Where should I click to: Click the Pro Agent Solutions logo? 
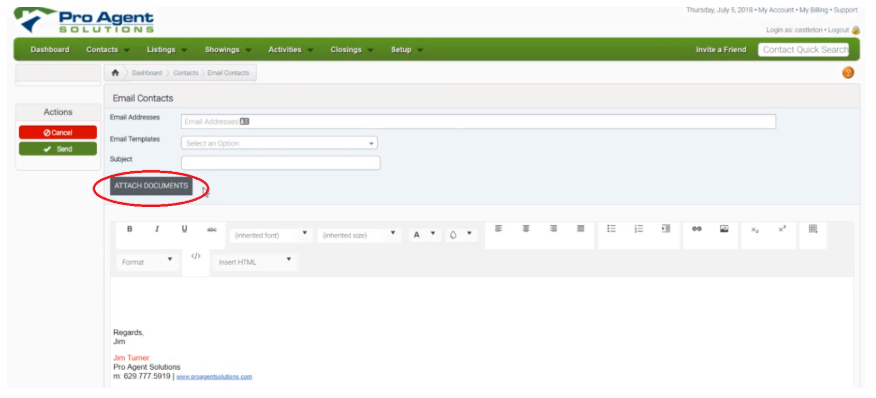point(85,20)
